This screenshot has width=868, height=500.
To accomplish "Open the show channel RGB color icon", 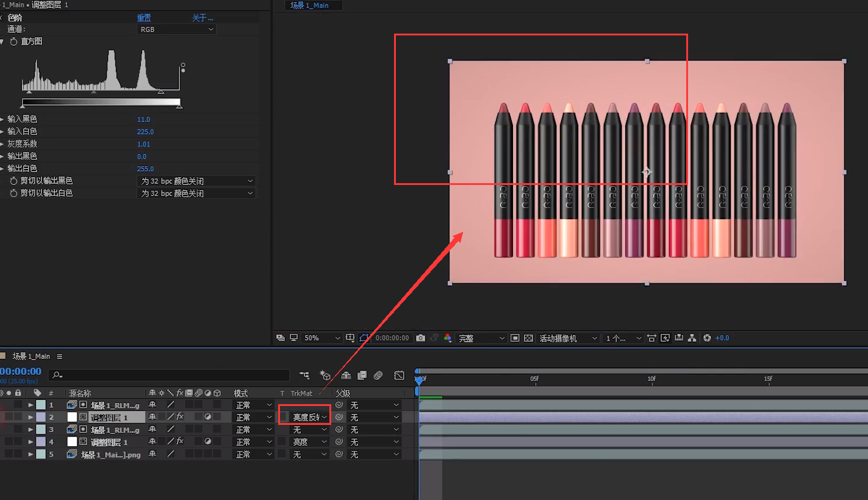I will pyautogui.click(x=448, y=338).
